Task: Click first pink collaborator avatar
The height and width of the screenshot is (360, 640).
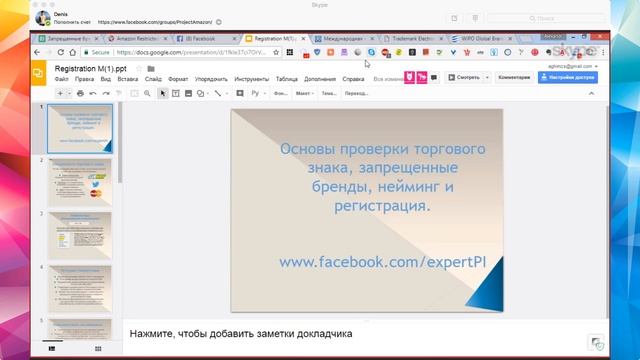Action: (x=409, y=77)
